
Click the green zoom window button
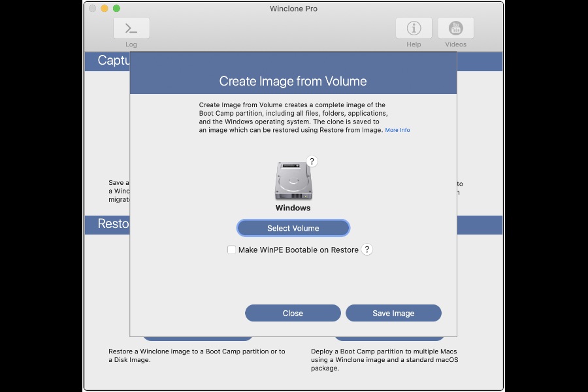[x=117, y=8]
